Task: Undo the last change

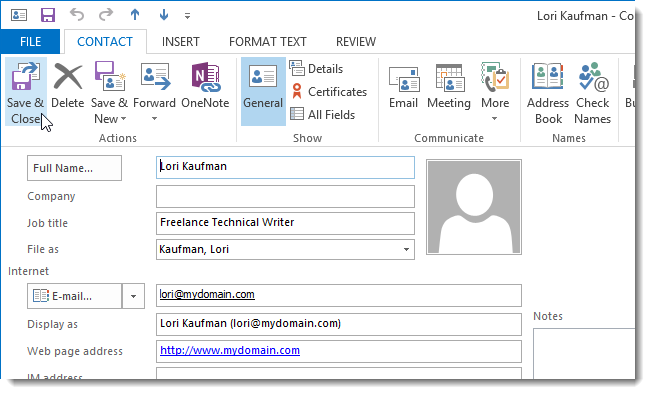Action: (x=77, y=15)
